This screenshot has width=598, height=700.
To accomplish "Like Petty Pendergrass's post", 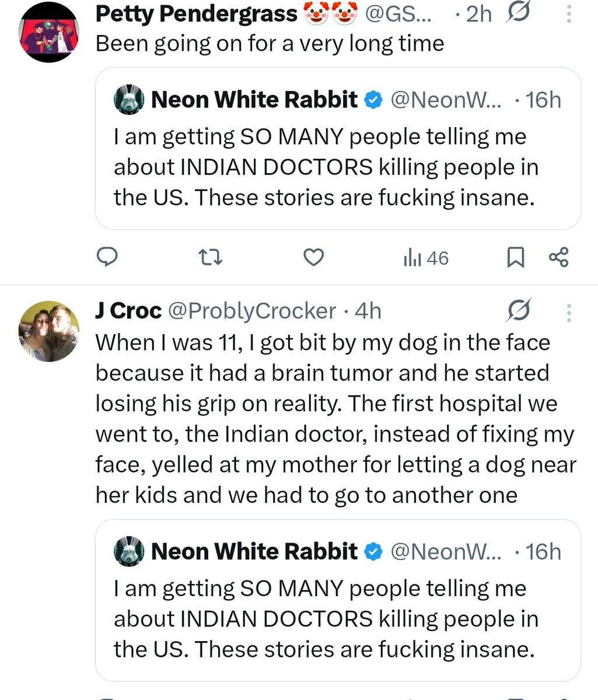I will (314, 257).
